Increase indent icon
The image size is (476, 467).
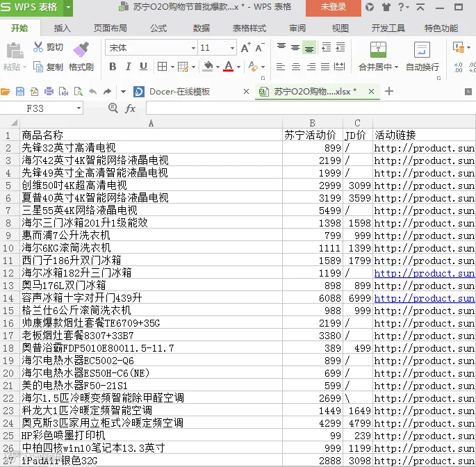point(340,47)
